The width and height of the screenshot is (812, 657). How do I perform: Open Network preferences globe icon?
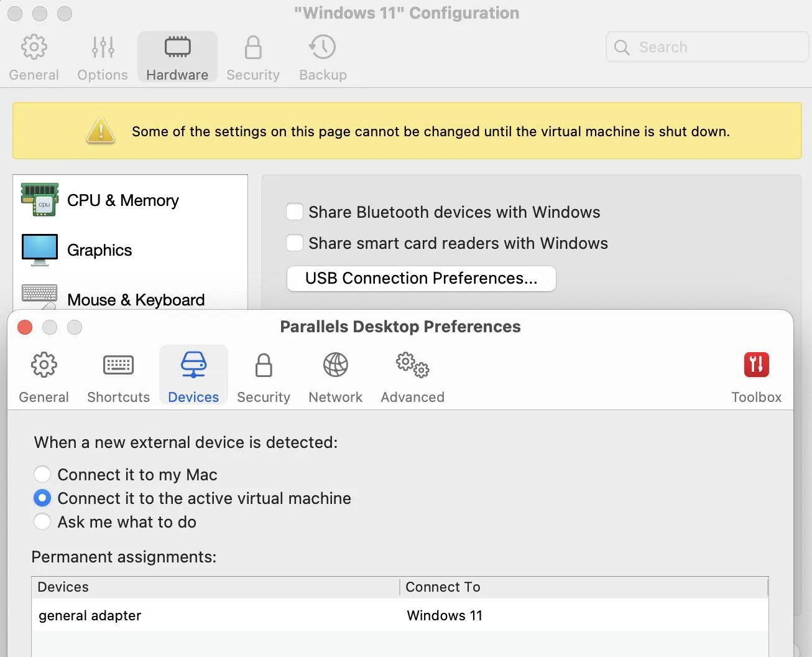click(335, 366)
